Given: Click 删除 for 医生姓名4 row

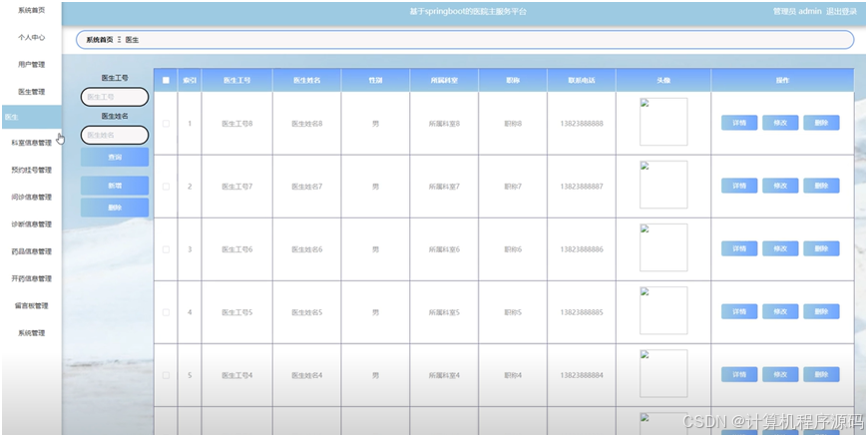Looking at the screenshot, I should 821,374.
